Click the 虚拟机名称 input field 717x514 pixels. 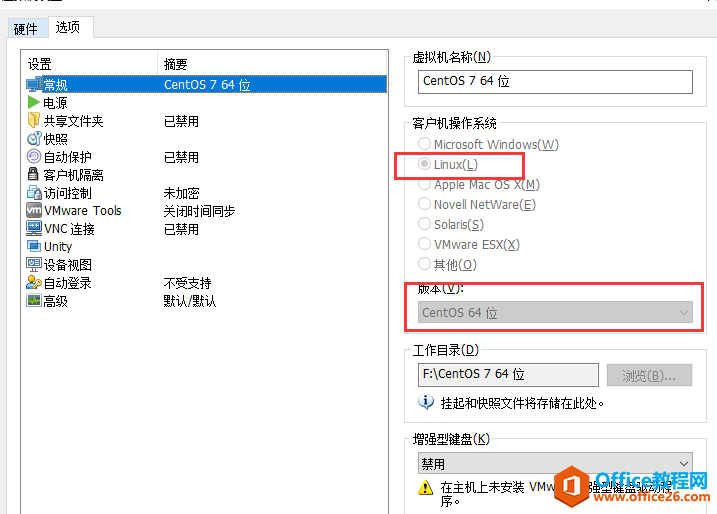(x=555, y=82)
